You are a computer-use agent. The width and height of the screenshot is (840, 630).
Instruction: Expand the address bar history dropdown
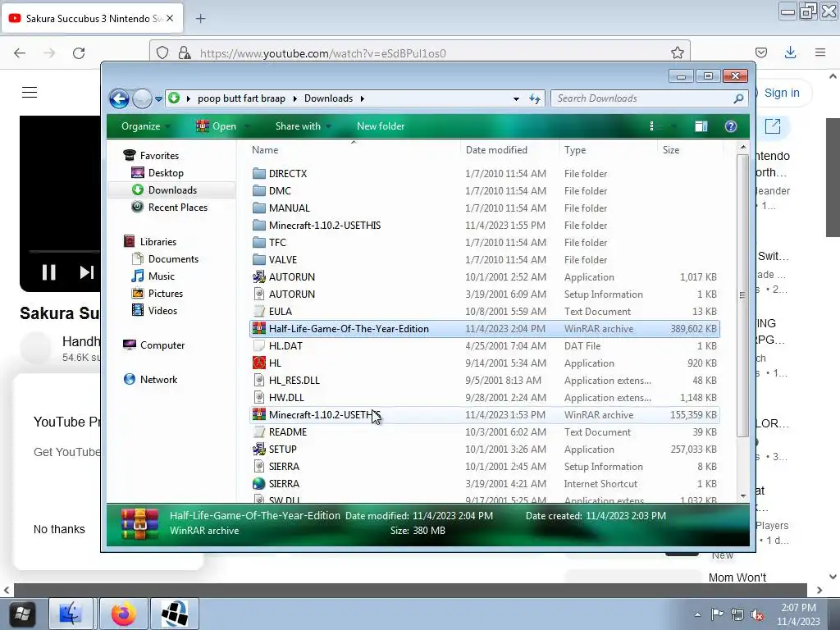pos(516,98)
